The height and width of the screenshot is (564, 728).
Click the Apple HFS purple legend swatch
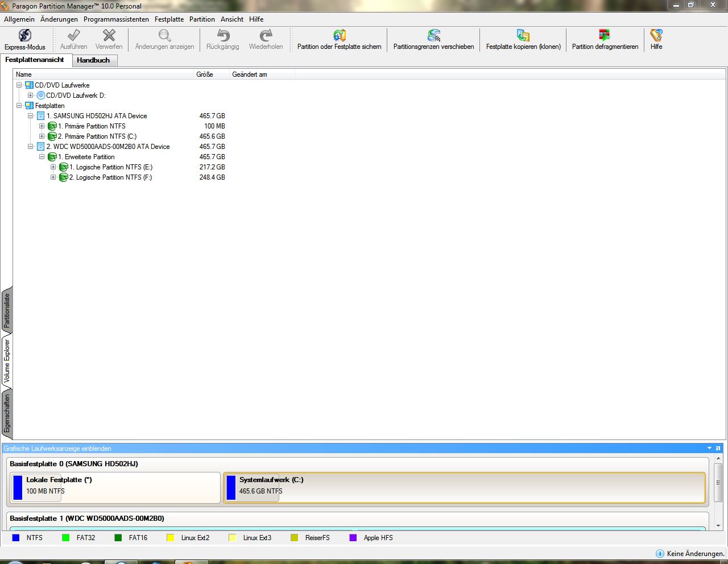click(353, 538)
